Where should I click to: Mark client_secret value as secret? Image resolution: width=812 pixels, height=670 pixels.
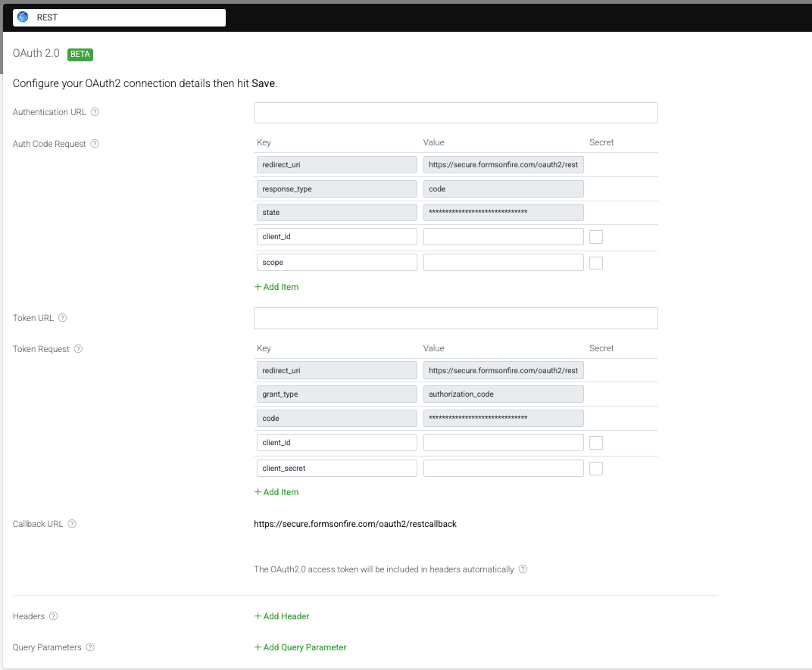coord(596,469)
